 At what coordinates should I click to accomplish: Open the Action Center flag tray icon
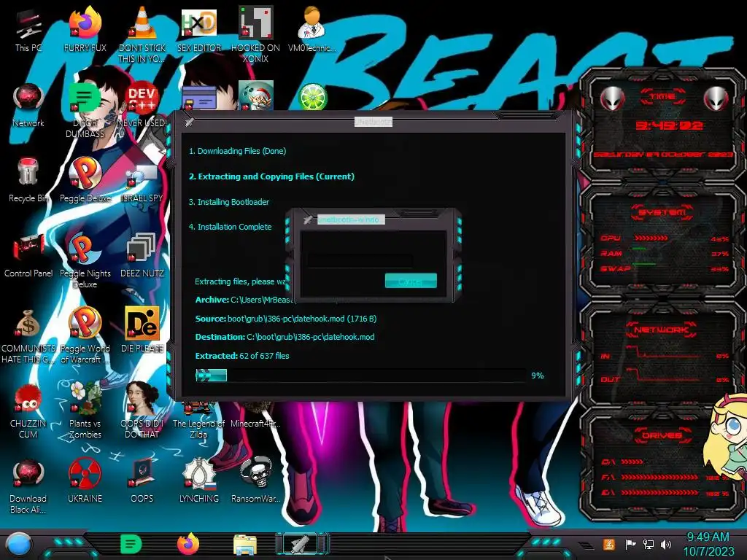[630, 544]
